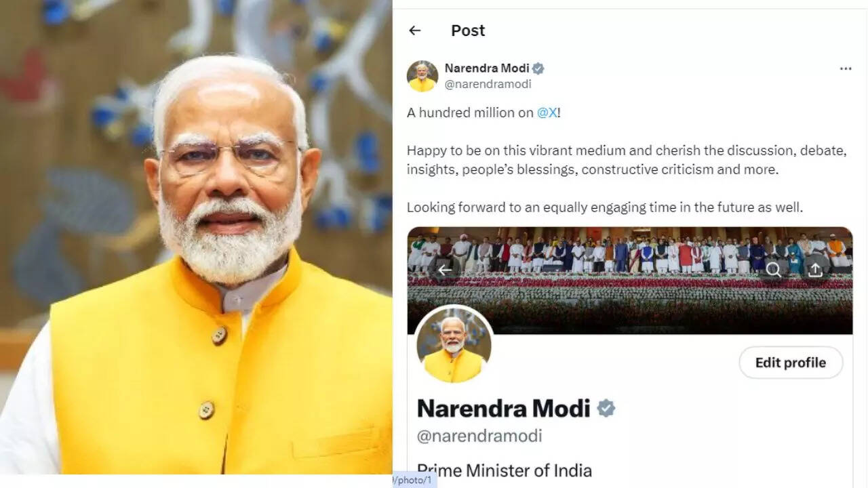Click the back arrow beside Post
The image size is (868, 488).
[415, 30]
